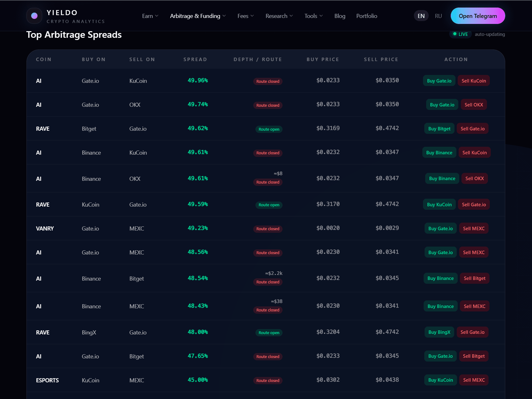Click Sell OKX in the 49.74% row

474,105
